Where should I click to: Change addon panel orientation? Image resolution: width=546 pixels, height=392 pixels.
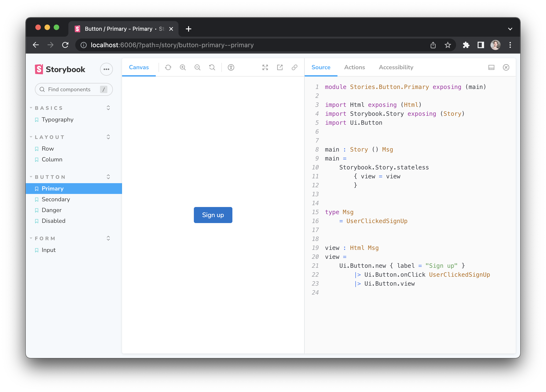pyautogui.click(x=491, y=67)
